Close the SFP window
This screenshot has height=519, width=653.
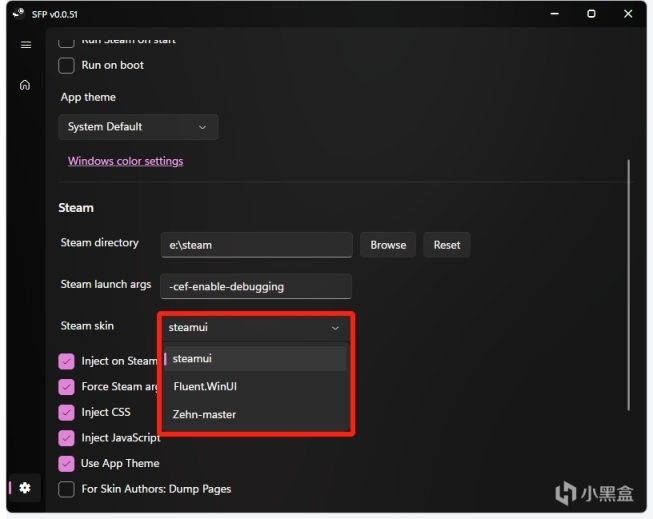628,14
